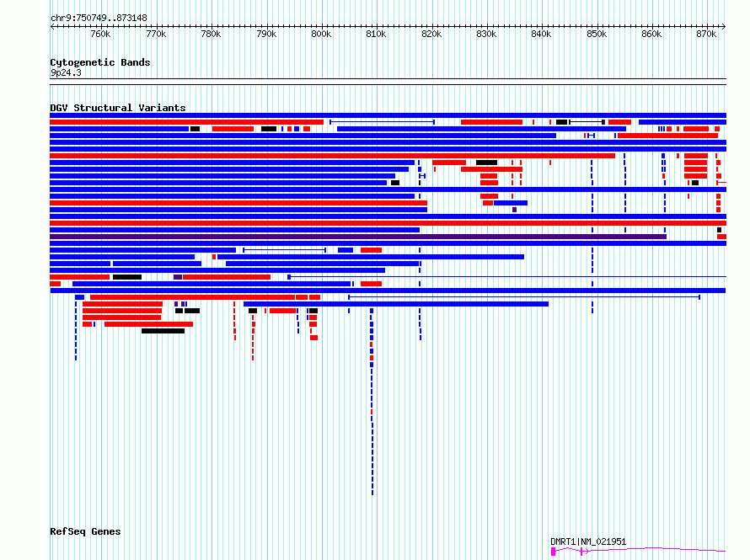
Task: Click the 790k ruler label
Action: 266,35
